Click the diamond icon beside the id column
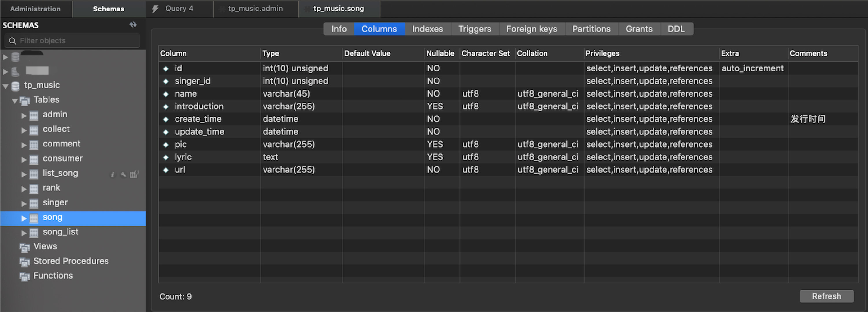 coord(166,69)
